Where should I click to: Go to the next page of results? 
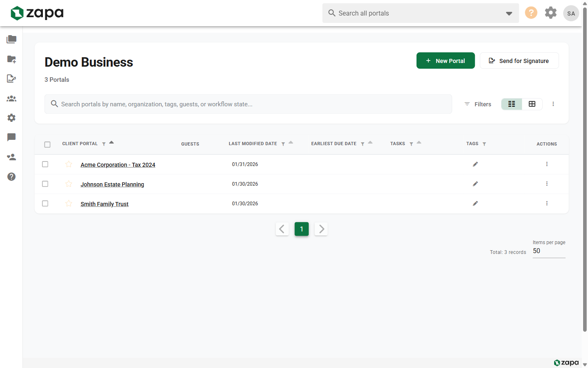click(321, 229)
